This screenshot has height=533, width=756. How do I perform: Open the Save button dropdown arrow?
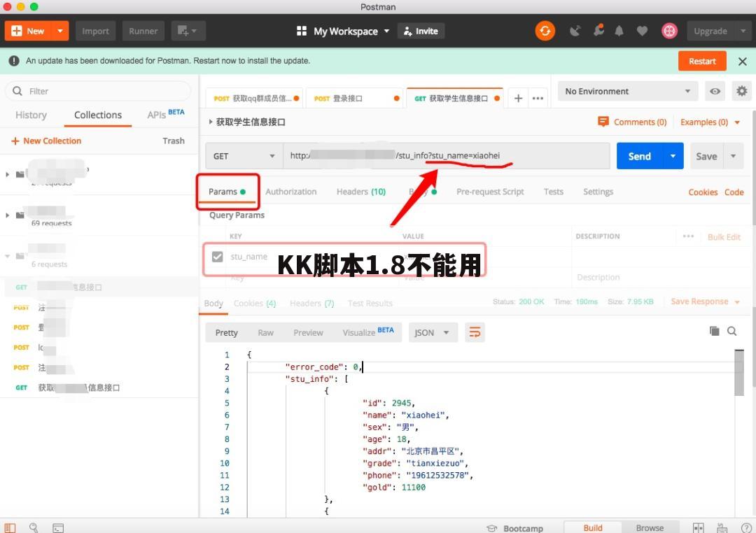pyautogui.click(x=733, y=156)
